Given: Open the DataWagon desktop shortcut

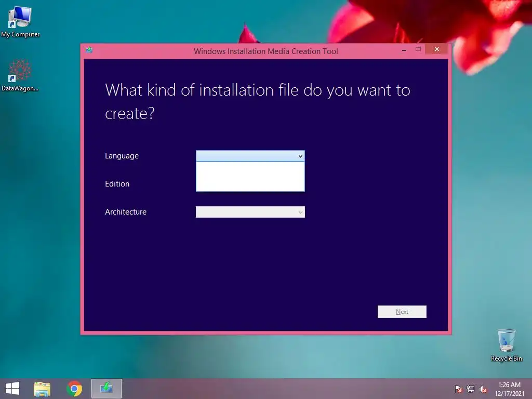Looking at the screenshot, I should (x=20, y=75).
